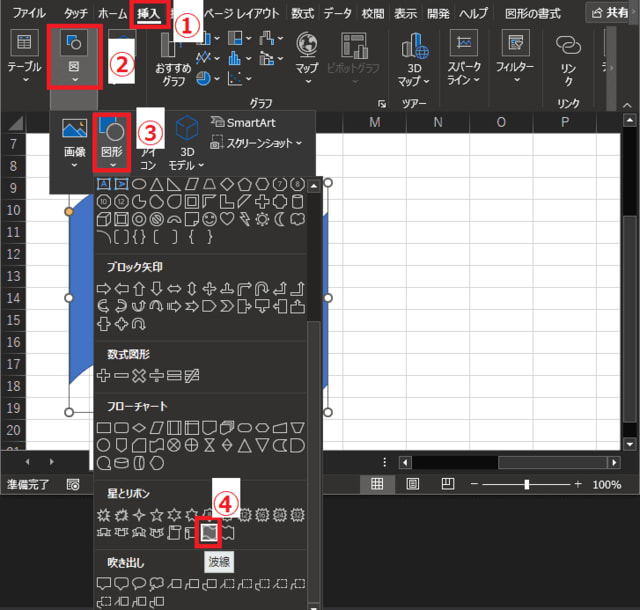The height and width of the screenshot is (610, 640).
Task: Switch to the データ ribbon tab
Action: (x=338, y=14)
